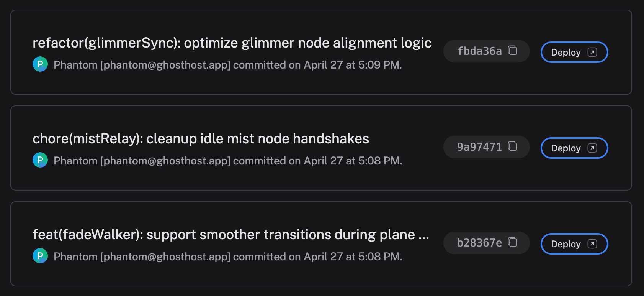Open Phantom's avatar on the fadeWalker commit

(40, 257)
